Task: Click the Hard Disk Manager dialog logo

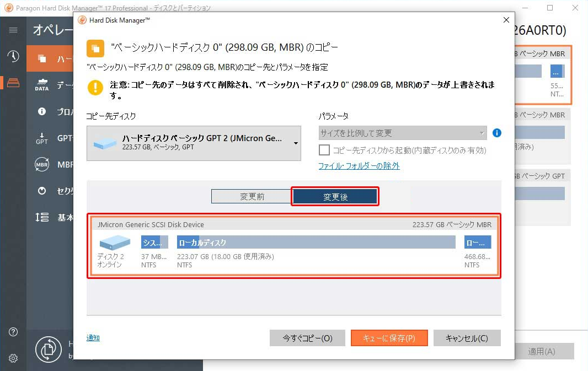Action: click(x=82, y=20)
